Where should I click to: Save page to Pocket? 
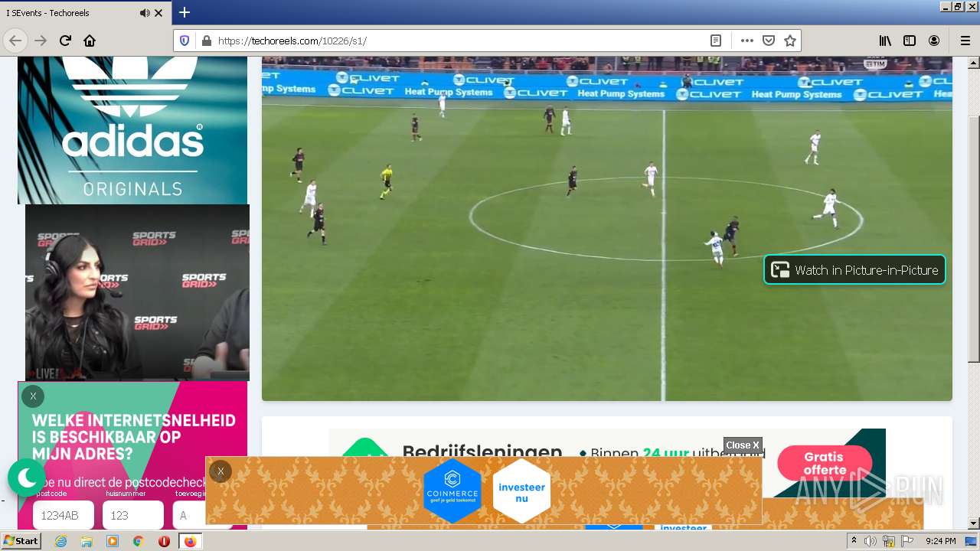[x=769, y=41]
